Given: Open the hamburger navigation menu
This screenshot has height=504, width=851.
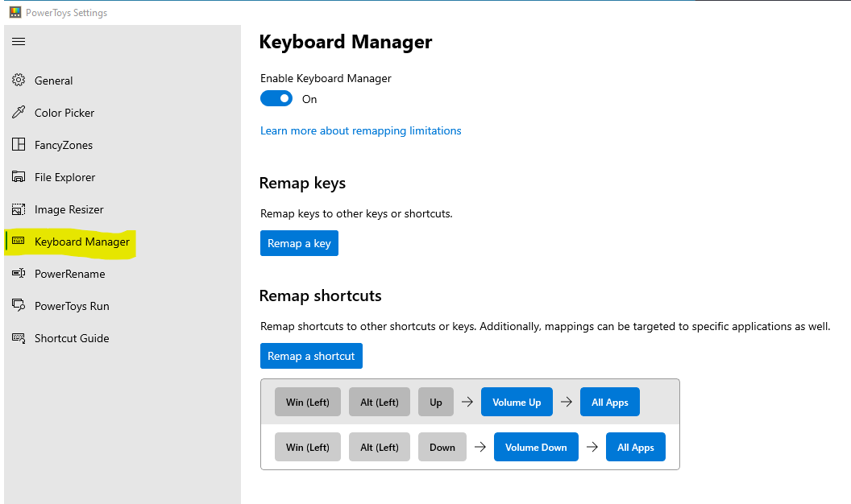Looking at the screenshot, I should 19,42.
